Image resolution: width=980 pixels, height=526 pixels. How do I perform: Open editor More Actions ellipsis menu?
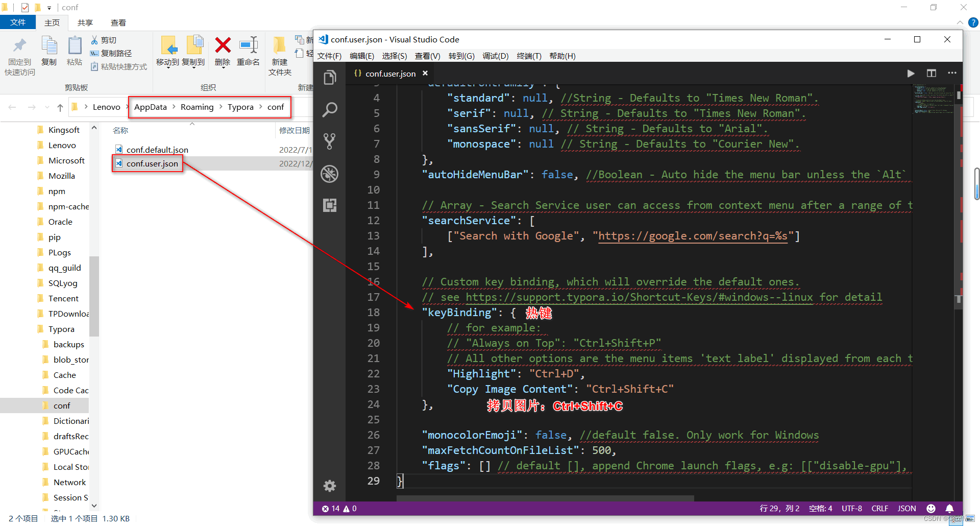pyautogui.click(x=952, y=73)
